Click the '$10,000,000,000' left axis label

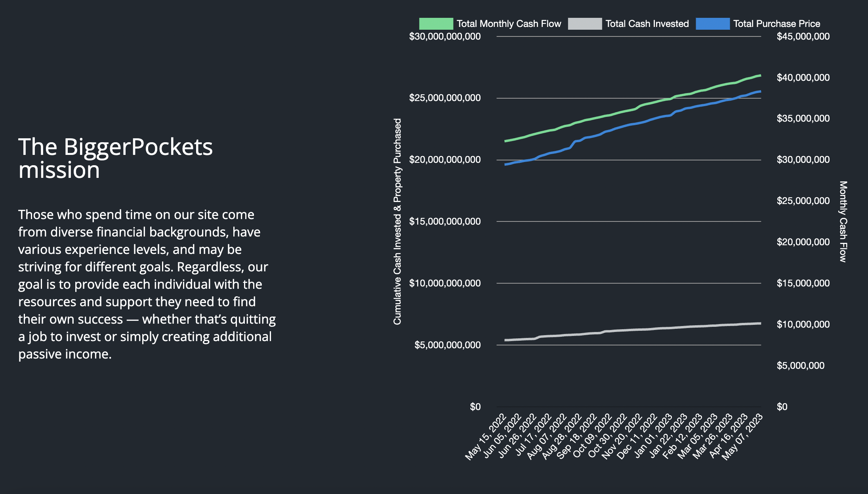point(445,283)
